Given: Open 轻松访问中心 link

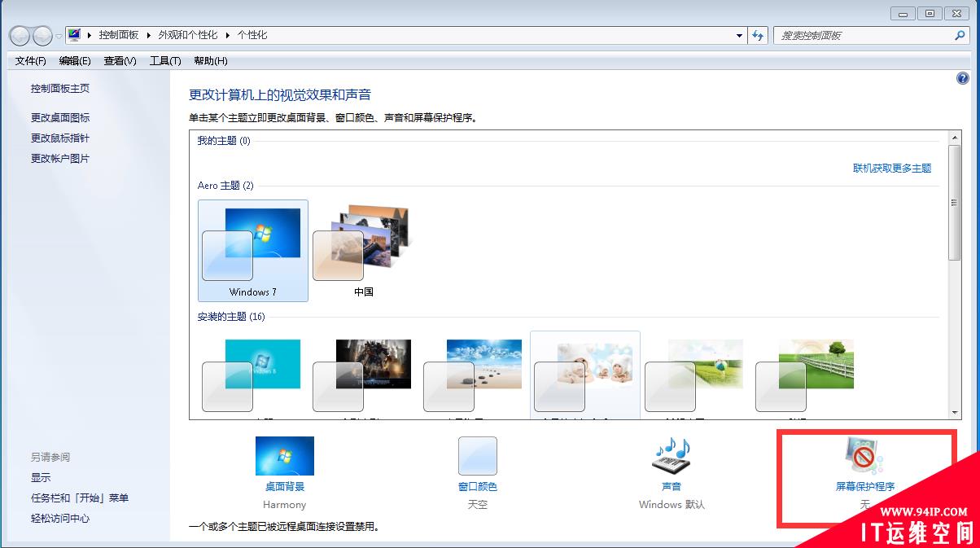Looking at the screenshot, I should click(60, 518).
